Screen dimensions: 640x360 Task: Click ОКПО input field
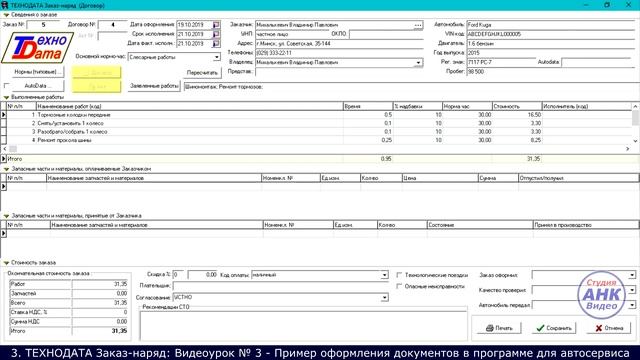(x=386, y=34)
